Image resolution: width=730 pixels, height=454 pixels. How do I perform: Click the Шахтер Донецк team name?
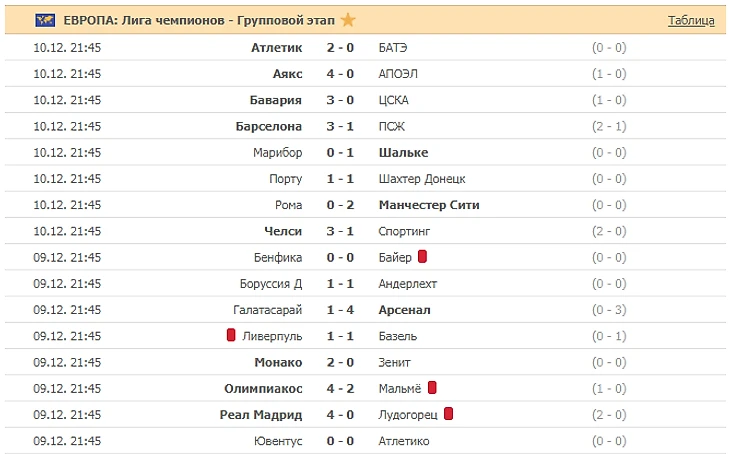click(x=422, y=179)
